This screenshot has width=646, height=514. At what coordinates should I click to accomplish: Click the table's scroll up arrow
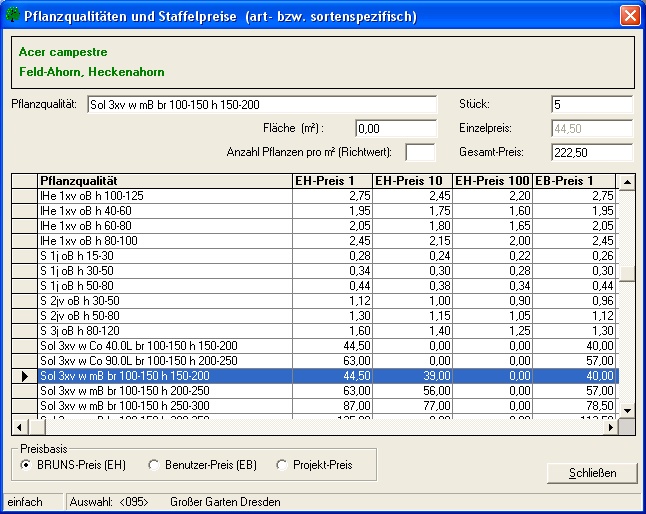click(627, 182)
